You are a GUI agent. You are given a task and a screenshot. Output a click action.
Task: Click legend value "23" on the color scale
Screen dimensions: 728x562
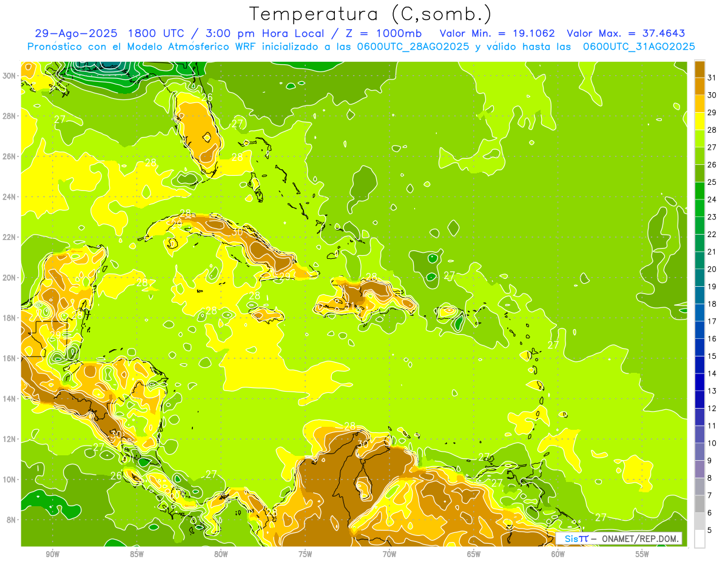pyautogui.click(x=712, y=217)
